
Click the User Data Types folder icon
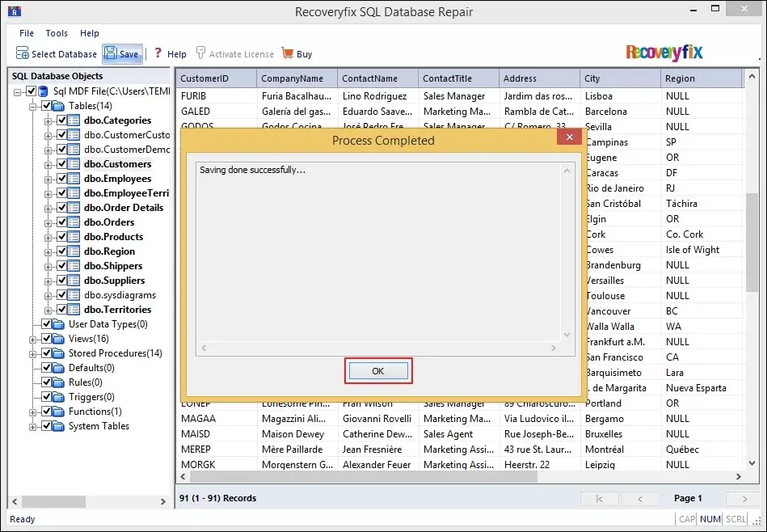pos(59,324)
